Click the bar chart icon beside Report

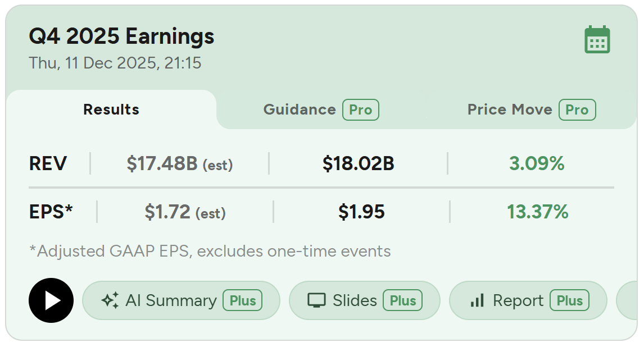pos(477,300)
